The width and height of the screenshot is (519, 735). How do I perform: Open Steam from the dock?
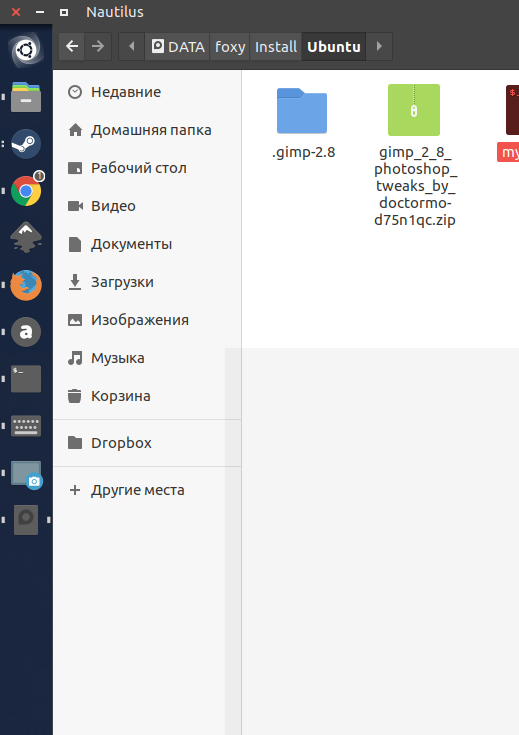[x=26, y=143]
